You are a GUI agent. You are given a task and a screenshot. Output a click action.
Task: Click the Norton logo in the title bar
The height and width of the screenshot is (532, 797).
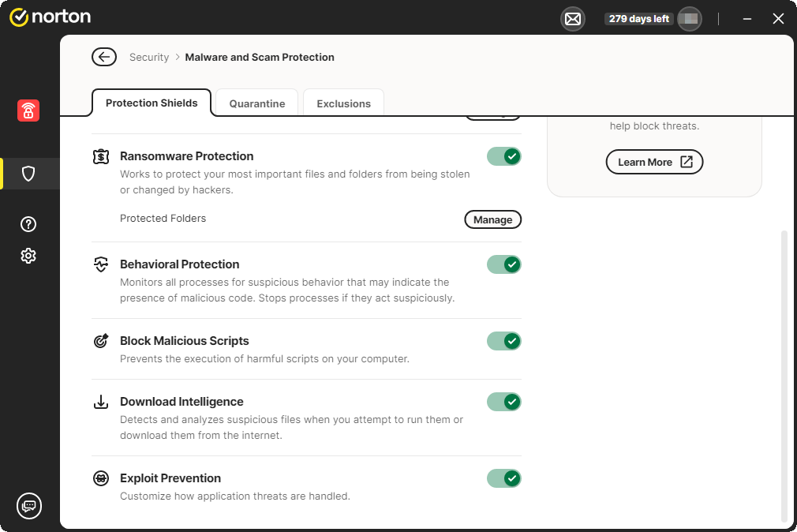[50, 17]
